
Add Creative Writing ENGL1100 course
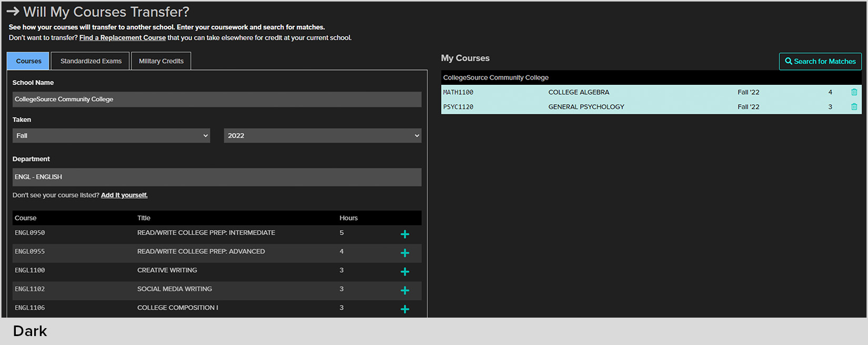pos(405,272)
